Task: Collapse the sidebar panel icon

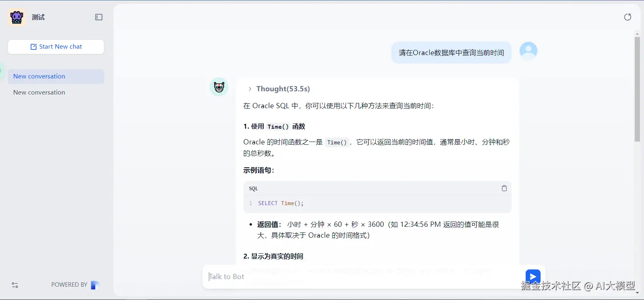Action: (x=99, y=17)
